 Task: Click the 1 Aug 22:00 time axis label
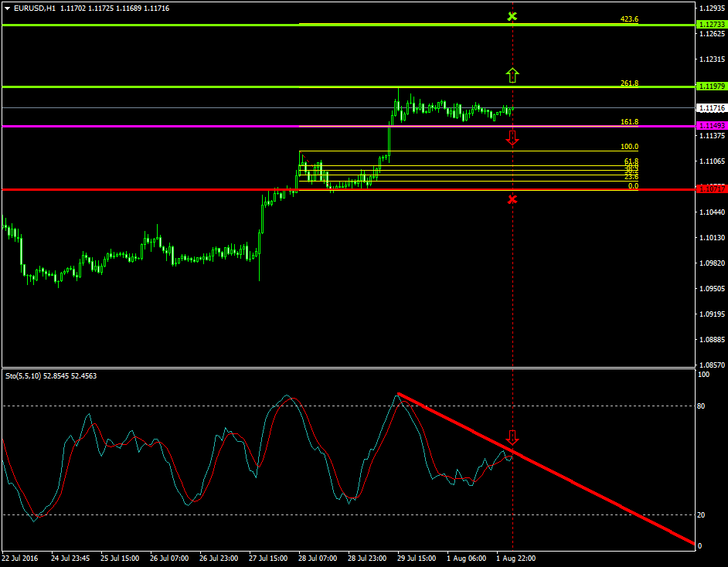click(x=515, y=558)
